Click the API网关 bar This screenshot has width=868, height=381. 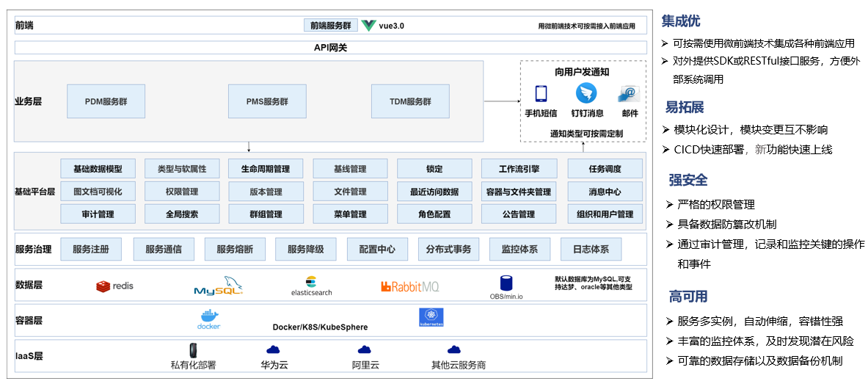(330, 48)
